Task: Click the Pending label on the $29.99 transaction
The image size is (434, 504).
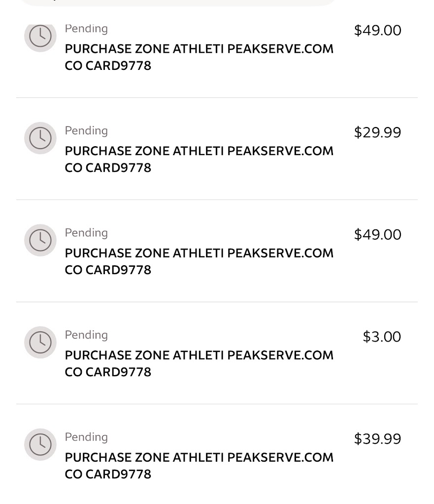Action: (86, 130)
